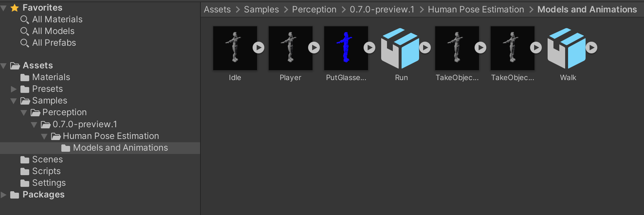Expand the Packages folder triangle
The height and width of the screenshot is (215, 644).
[x=4, y=195]
